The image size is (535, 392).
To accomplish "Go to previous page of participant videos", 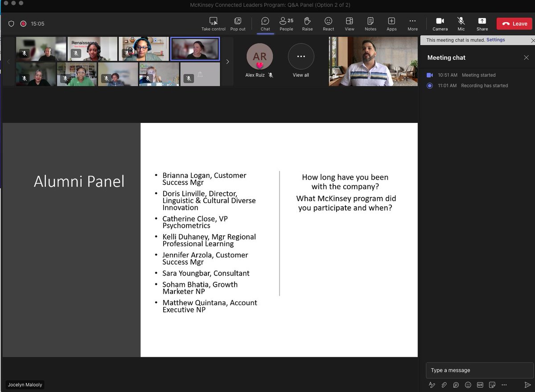I will 8,61.
